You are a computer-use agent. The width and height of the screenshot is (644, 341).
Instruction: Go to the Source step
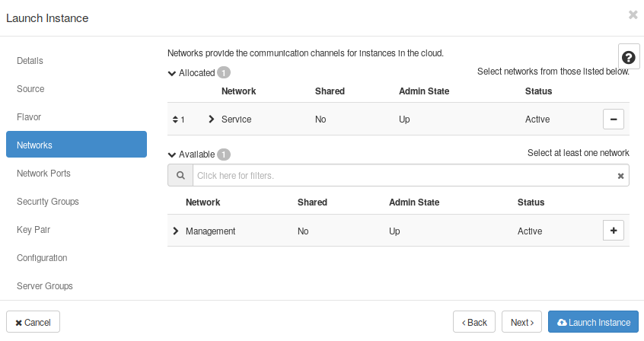pyautogui.click(x=31, y=89)
